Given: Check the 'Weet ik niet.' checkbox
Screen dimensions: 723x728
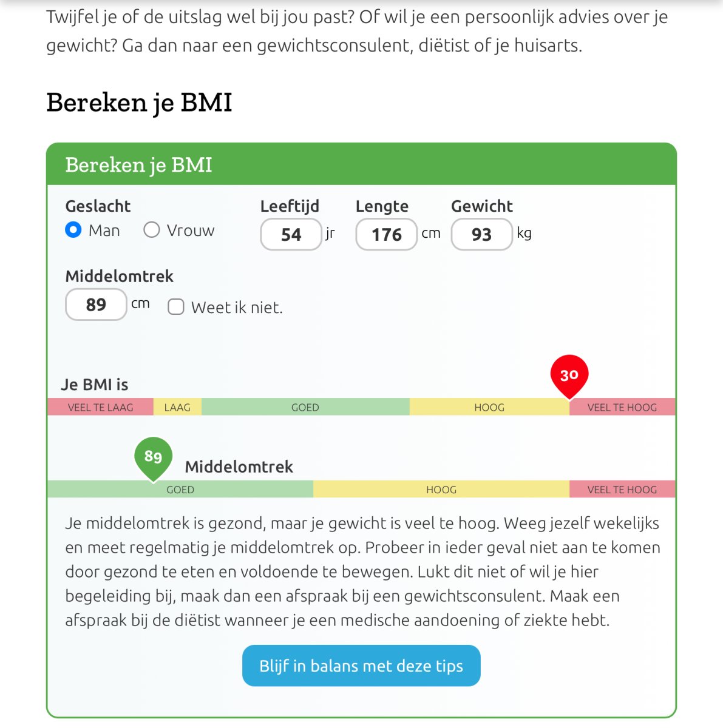Looking at the screenshot, I should click(x=176, y=307).
